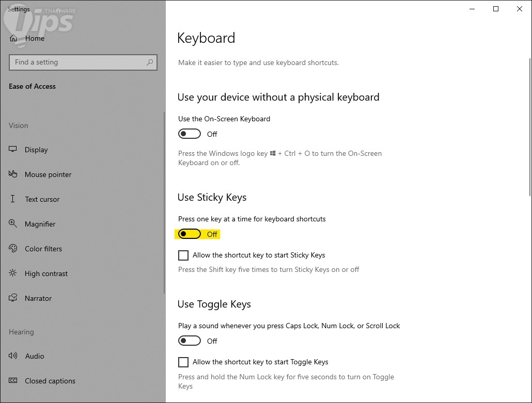This screenshot has width=532, height=403.
Task: Check Allow shortcut key to start Toggle Keys
Action: coord(183,362)
